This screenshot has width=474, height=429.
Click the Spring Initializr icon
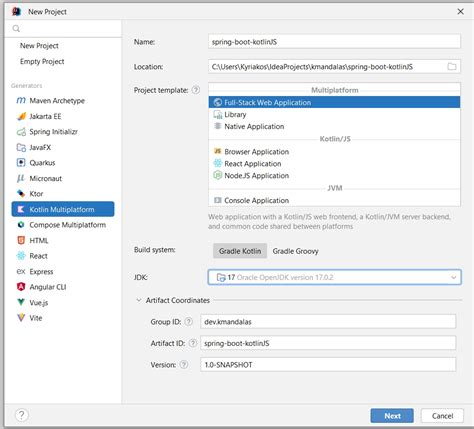(21, 132)
